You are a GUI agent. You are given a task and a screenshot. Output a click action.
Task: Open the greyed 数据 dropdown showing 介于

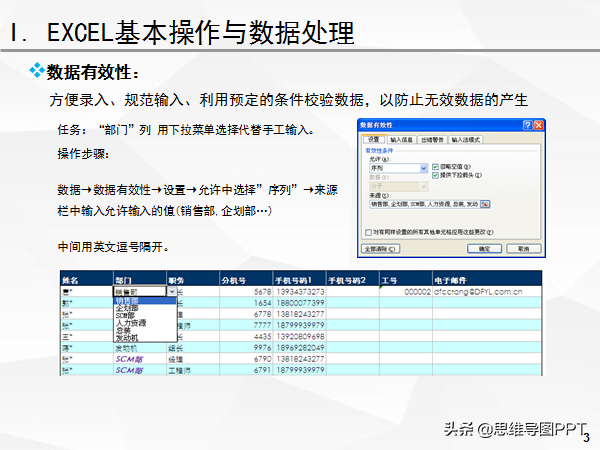(398, 186)
